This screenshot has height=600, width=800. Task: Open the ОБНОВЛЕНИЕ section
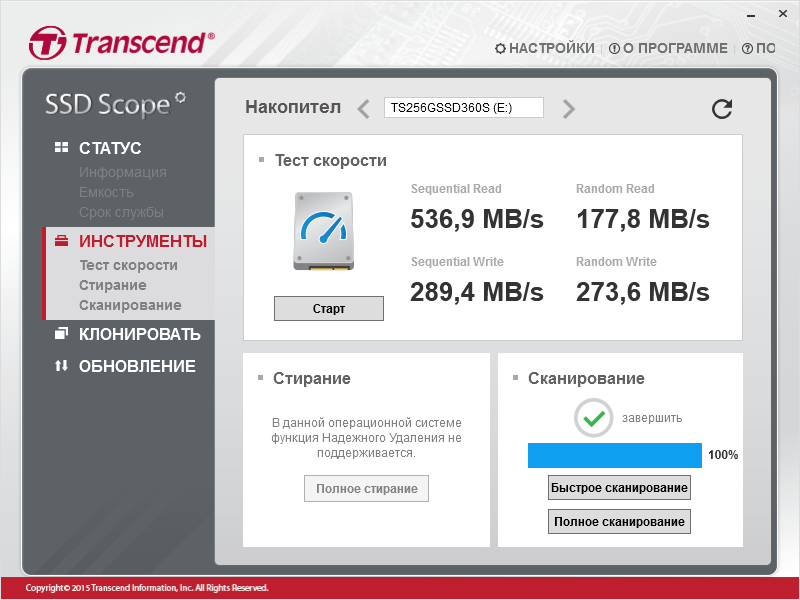tap(137, 366)
